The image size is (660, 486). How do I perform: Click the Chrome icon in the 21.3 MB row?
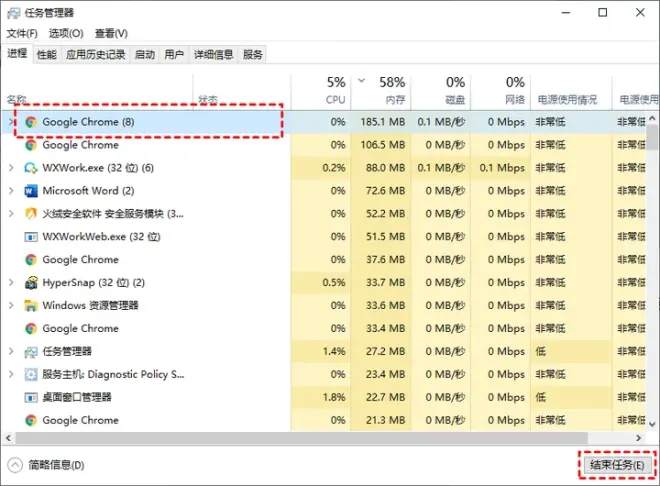coord(31,420)
